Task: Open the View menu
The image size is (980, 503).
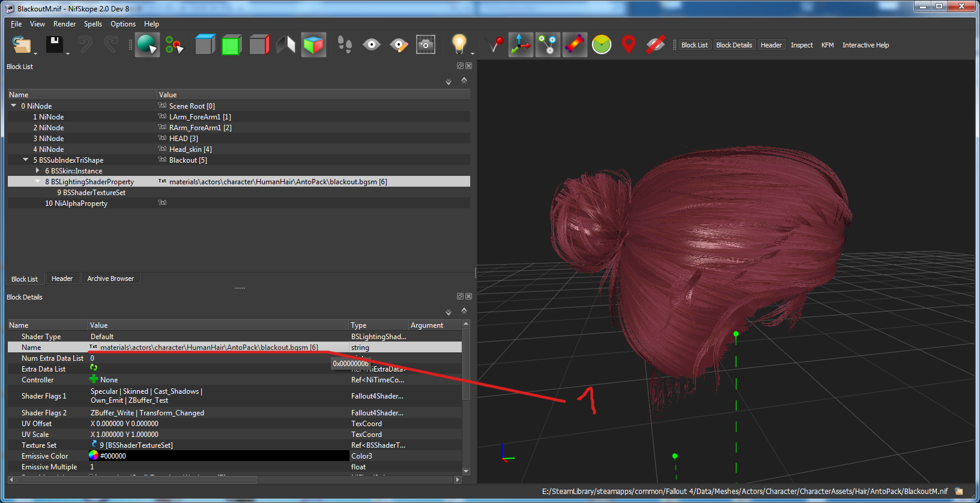Action: 37,24
